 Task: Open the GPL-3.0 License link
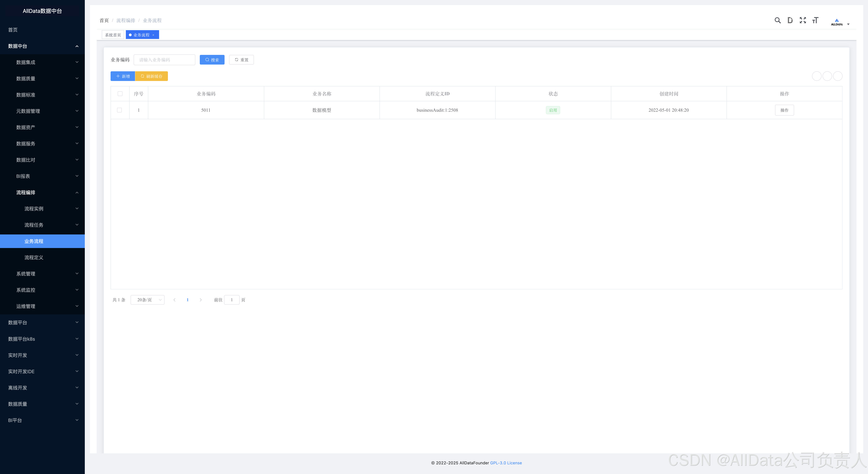pyautogui.click(x=506, y=463)
